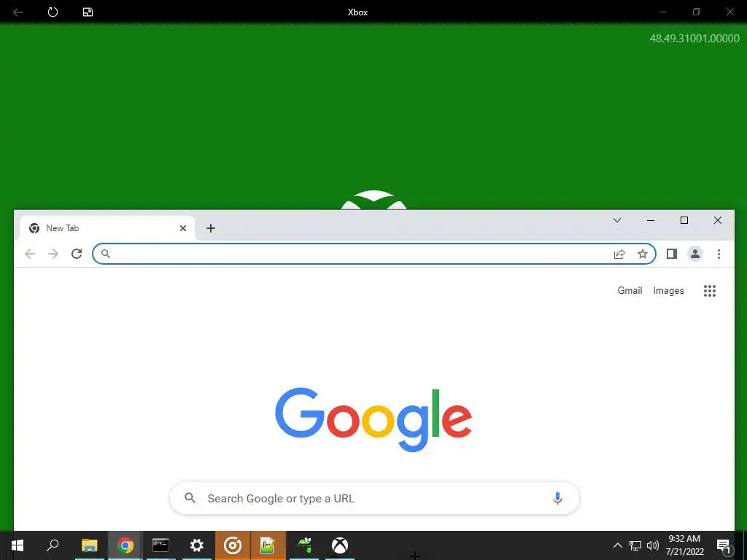Open File Explorer from taskbar

tap(89, 545)
